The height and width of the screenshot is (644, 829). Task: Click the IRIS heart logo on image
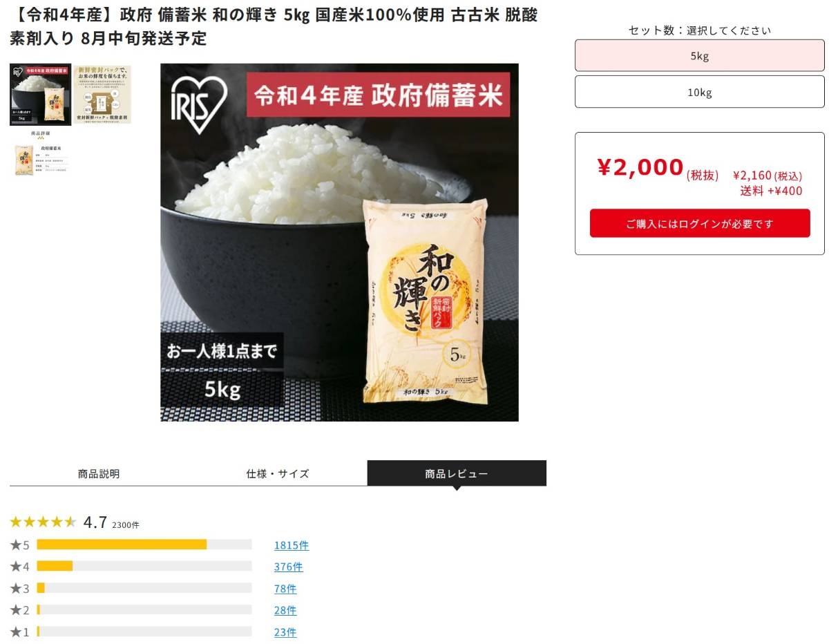click(x=200, y=101)
